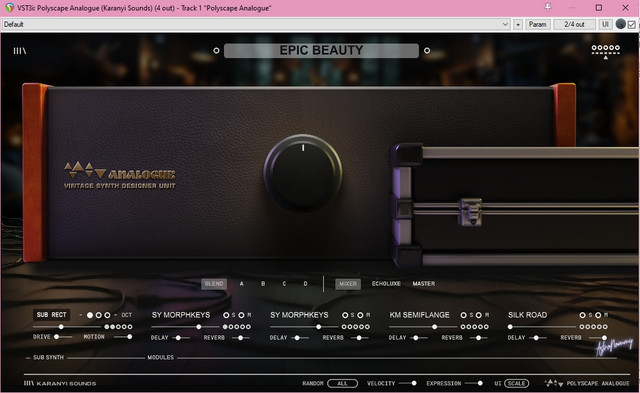Open the SUB RECT waveform selector
The width and height of the screenshot is (640, 393).
coord(51,315)
